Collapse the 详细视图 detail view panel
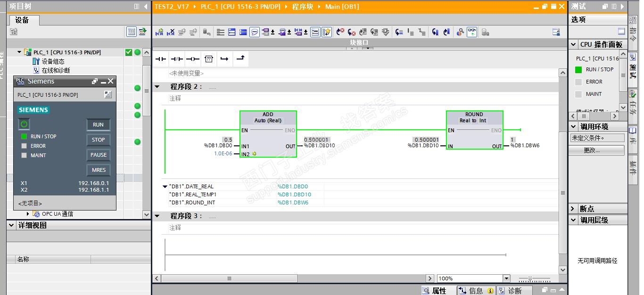 12,226
